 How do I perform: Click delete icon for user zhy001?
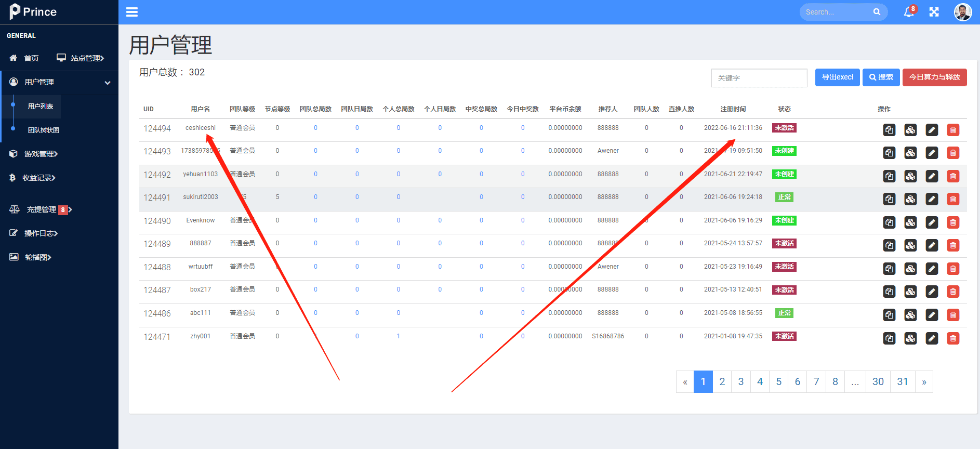pyautogui.click(x=952, y=338)
